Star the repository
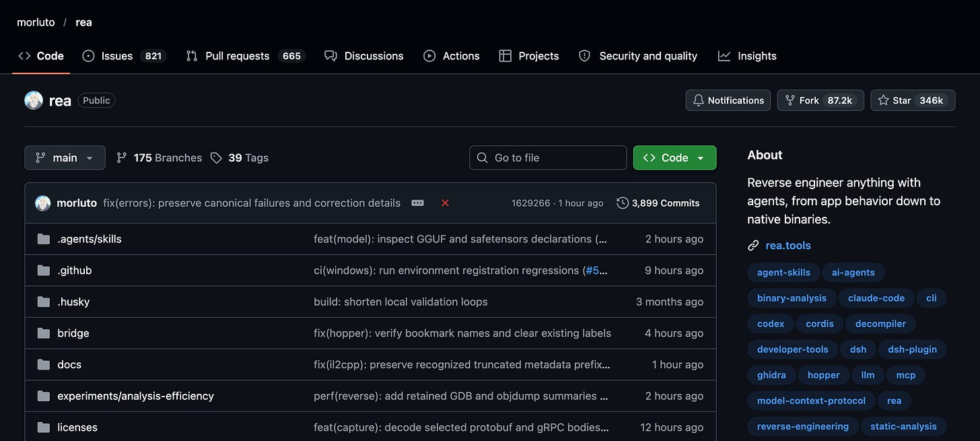This screenshot has width=980, height=441. tap(913, 100)
